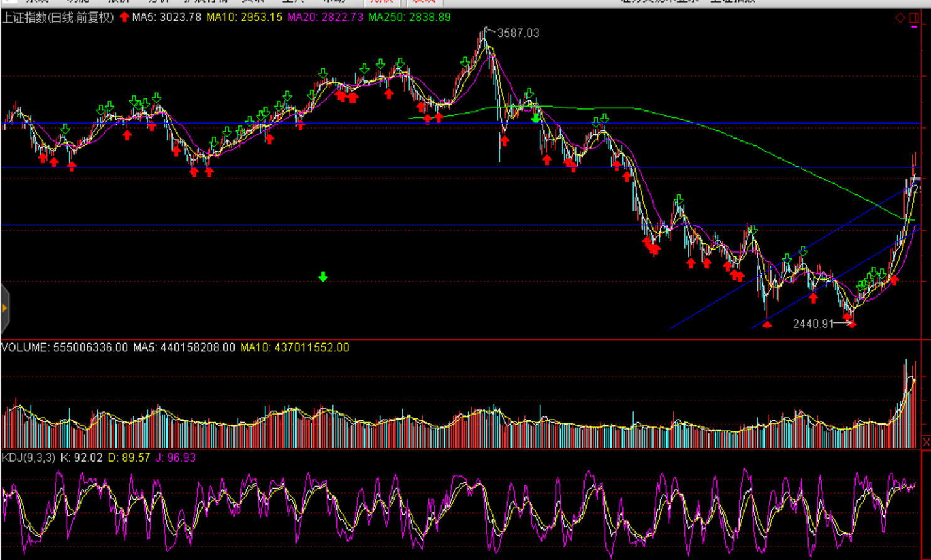This screenshot has height=560, width=931.
Task: Click the green MA250: 2838.89 label
Action: 409,17
